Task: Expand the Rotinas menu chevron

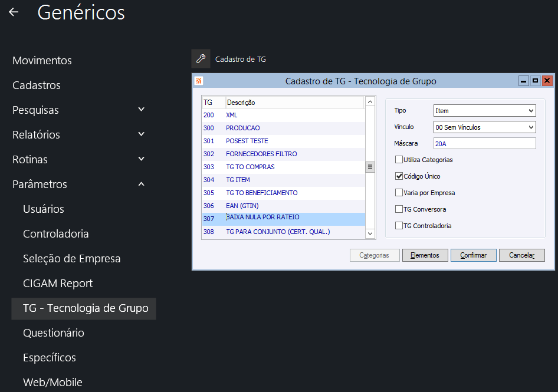Action: point(142,159)
